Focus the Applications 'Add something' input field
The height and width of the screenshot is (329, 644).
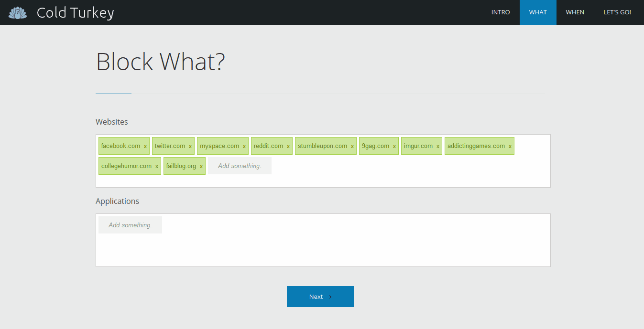pos(130,225)
